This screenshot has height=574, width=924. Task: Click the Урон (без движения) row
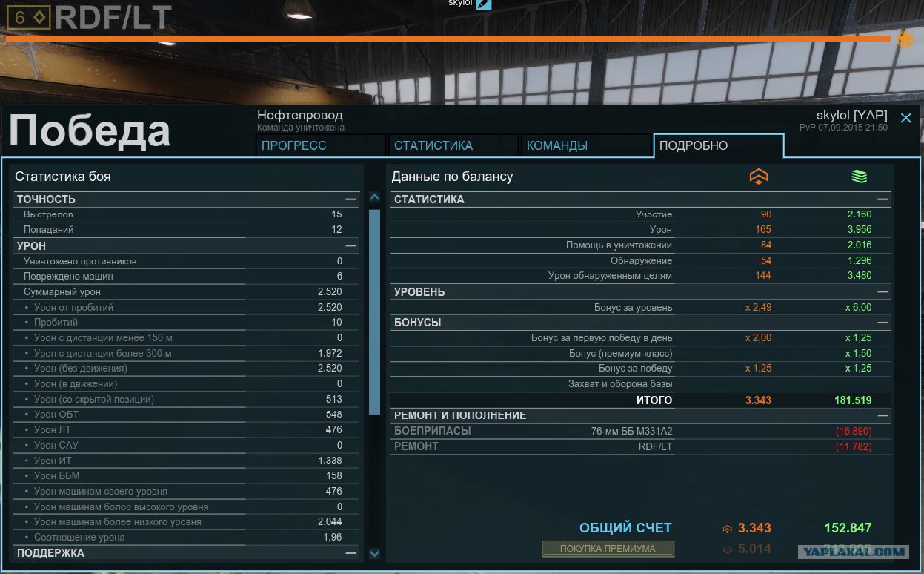[x=186, y=368]
